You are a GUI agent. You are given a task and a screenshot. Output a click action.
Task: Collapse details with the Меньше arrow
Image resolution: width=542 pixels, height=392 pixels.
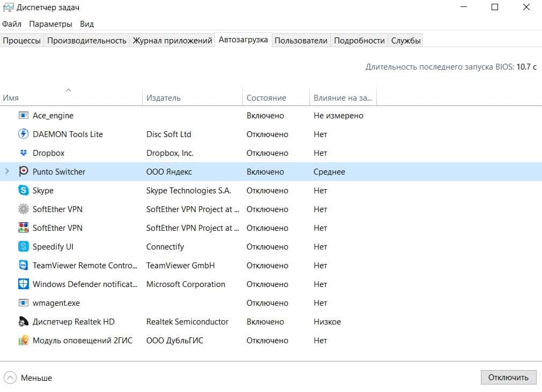(10, 378)
